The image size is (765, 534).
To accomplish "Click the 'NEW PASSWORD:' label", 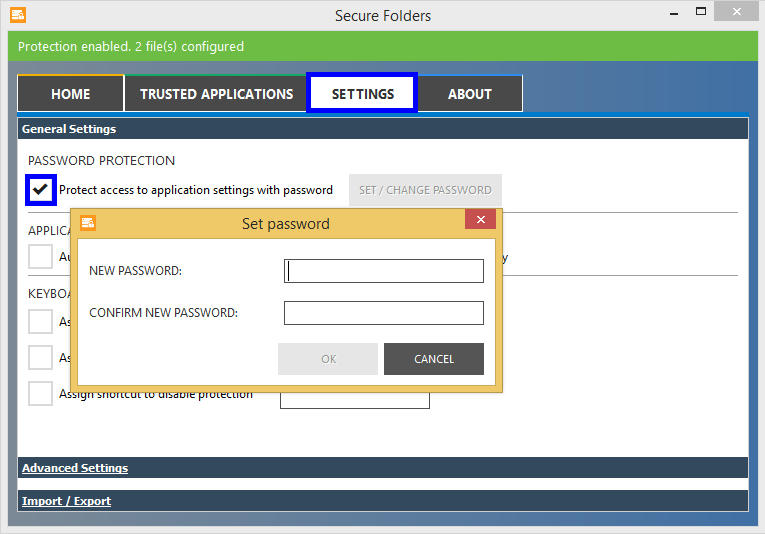I will coord(135,271).
